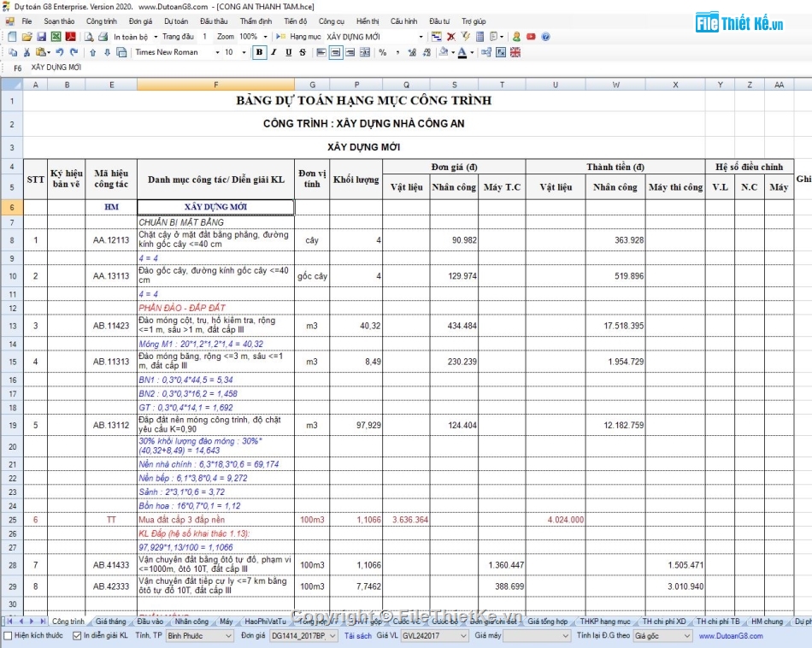Viewport: 812px width, 648px height.
Task: Open a file using the folder icon
Action: (x=27, y=37)
